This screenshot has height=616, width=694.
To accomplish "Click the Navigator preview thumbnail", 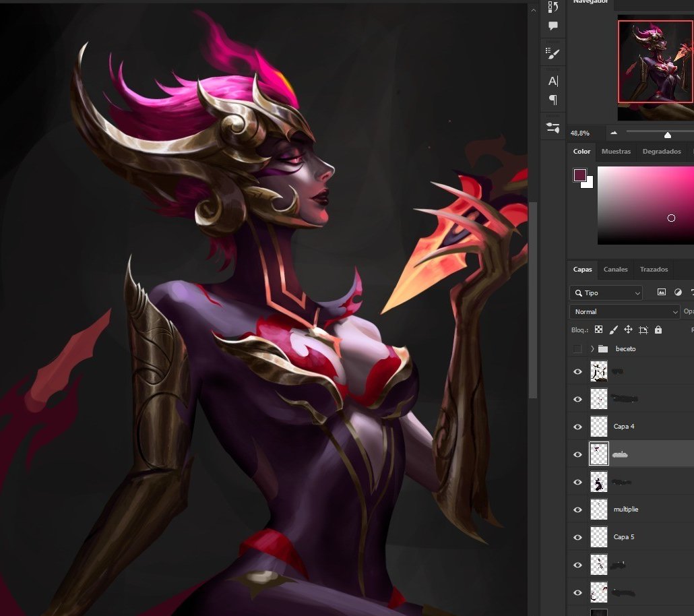I will (656, 67).
